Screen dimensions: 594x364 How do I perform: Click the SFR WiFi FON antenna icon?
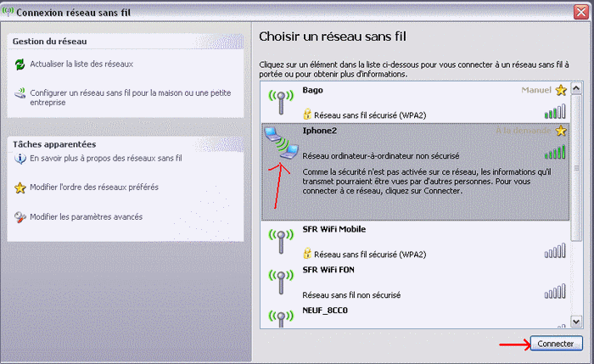(281, 282)
